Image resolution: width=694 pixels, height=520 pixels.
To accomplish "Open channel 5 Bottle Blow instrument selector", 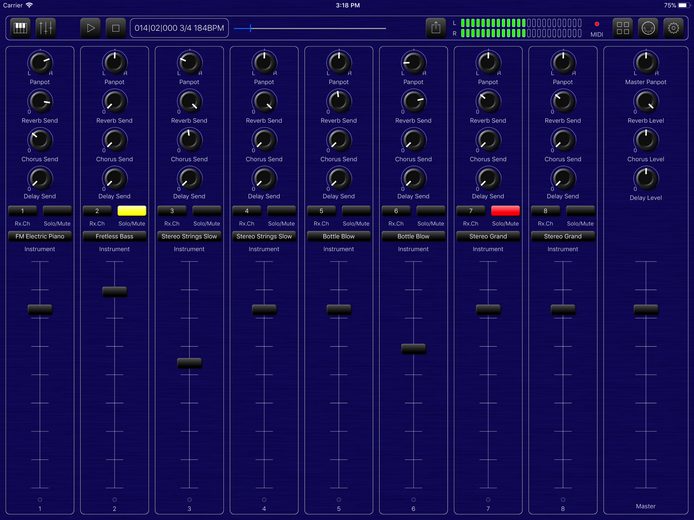I will (x=339, y=236).
